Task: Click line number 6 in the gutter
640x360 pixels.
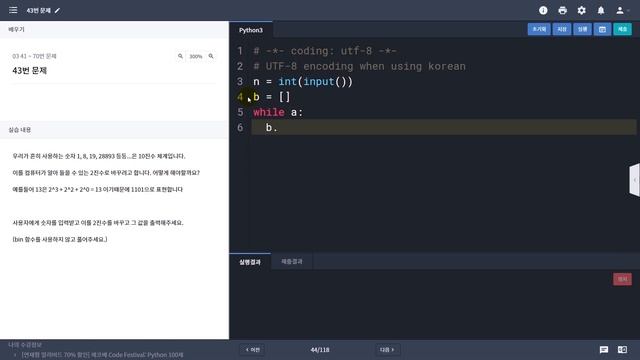Action: click(x=240, y=128)
